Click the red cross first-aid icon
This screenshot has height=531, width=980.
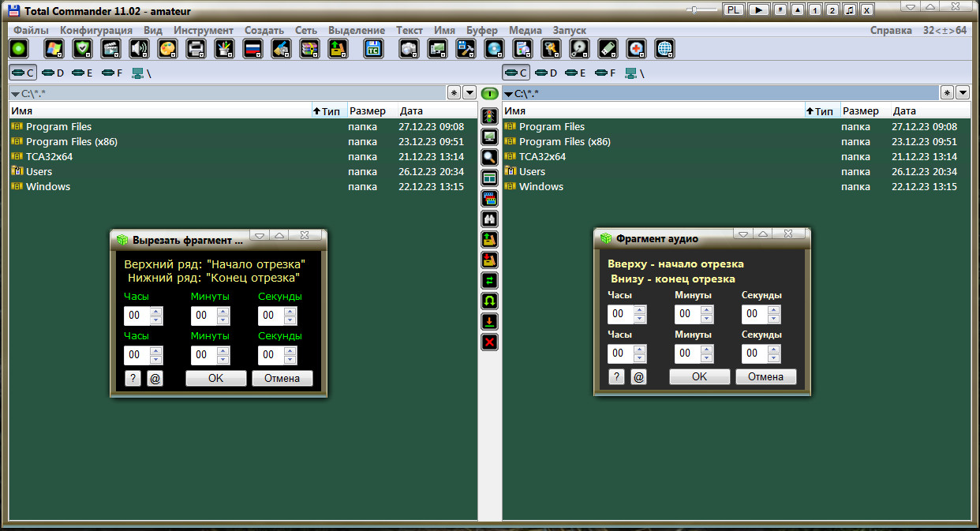[636, 49]
